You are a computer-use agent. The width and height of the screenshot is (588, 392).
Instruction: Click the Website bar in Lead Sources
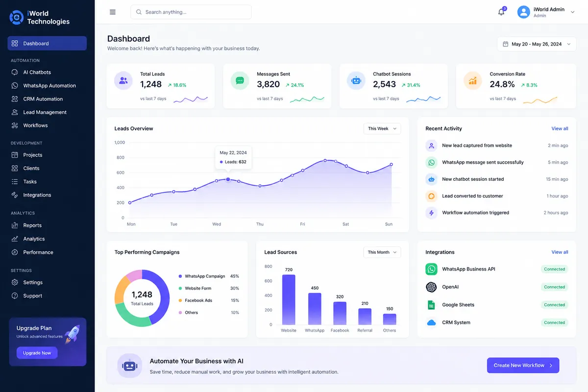tap(289, 299)
